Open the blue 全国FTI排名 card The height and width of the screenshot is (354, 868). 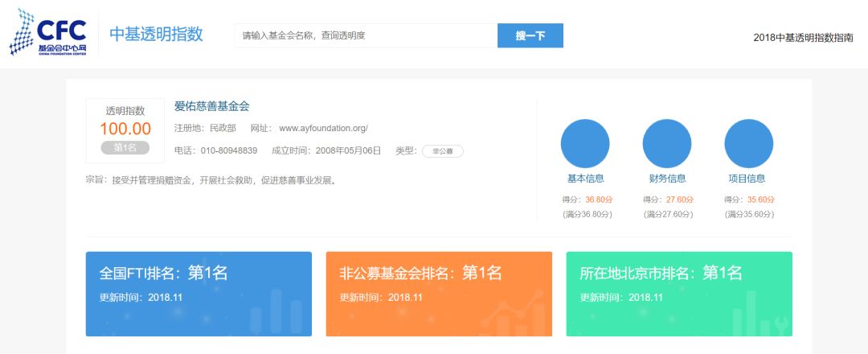click(199, 294)
